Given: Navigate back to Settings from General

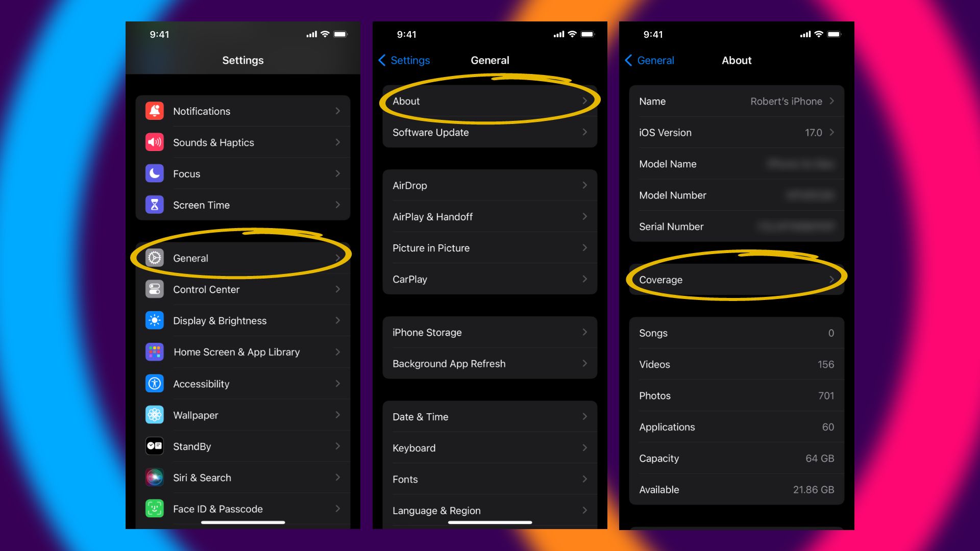Looking at the screenshot, I should point(404,60).
